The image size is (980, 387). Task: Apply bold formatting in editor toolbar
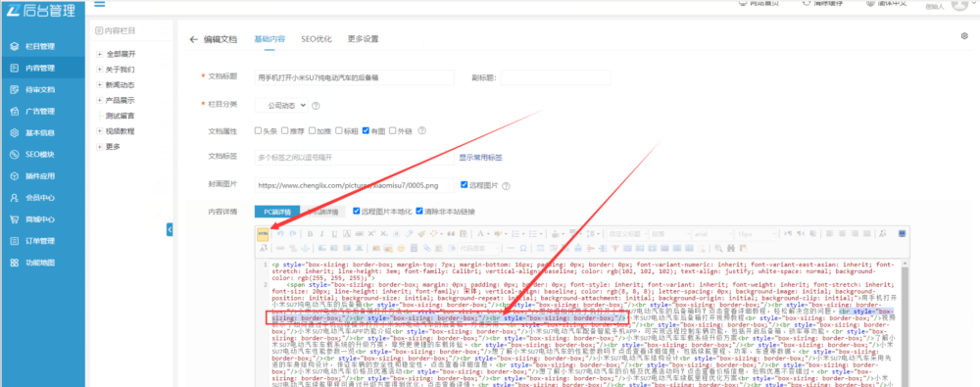click(310, 234)
